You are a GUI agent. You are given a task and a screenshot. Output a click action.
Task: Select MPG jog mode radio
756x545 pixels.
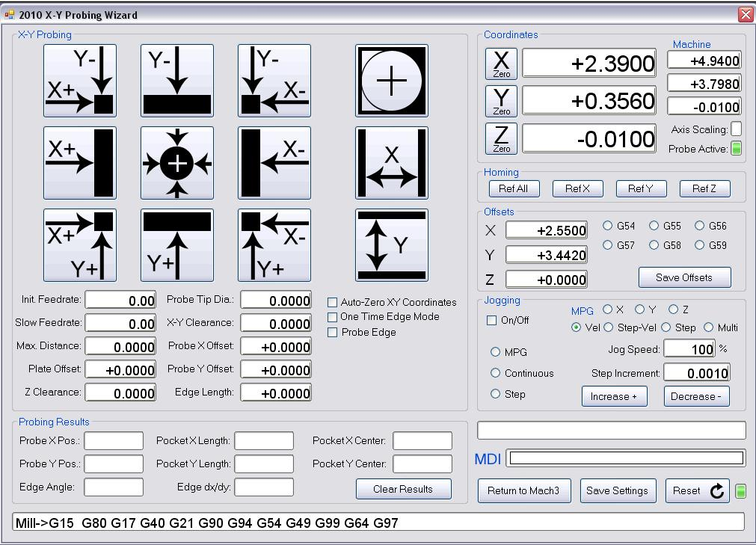pos(495,352)
